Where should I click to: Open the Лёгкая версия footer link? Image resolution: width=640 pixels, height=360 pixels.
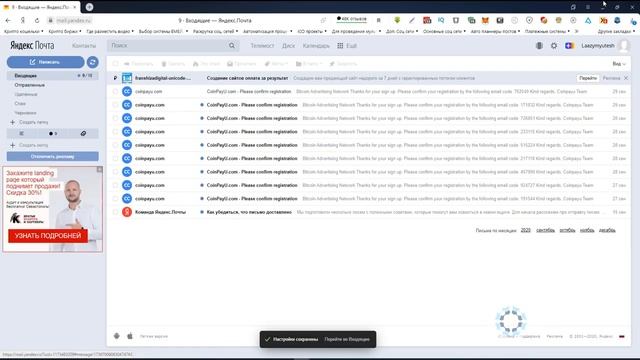(153, 336)
